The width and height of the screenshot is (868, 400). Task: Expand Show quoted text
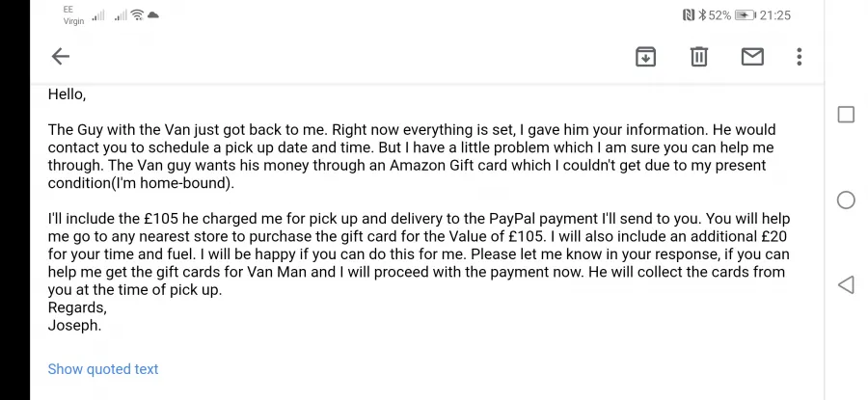point(103,369)
